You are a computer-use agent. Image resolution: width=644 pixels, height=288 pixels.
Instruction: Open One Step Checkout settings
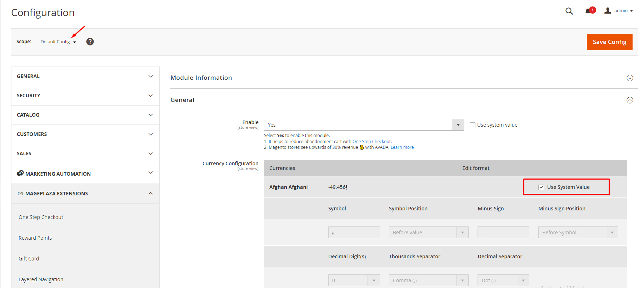coord(41,217)
